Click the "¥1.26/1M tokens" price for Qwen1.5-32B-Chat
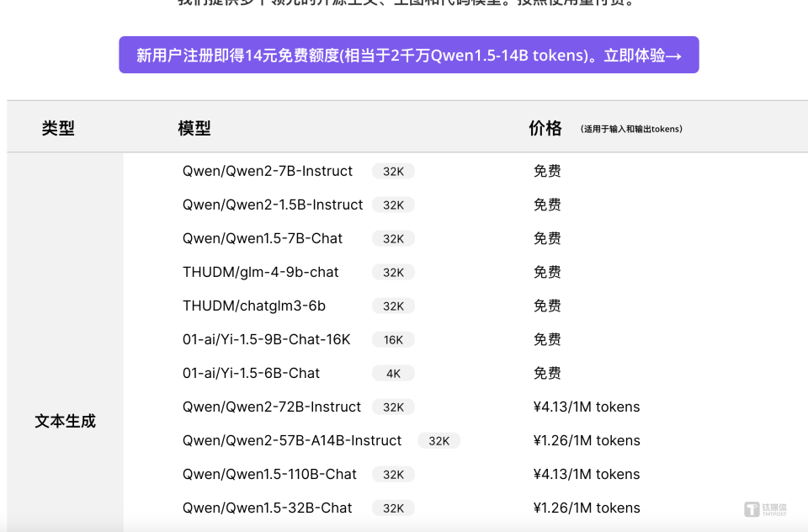Image resolution: width=808 pixels, height=532 pixels. pos(587,508)
